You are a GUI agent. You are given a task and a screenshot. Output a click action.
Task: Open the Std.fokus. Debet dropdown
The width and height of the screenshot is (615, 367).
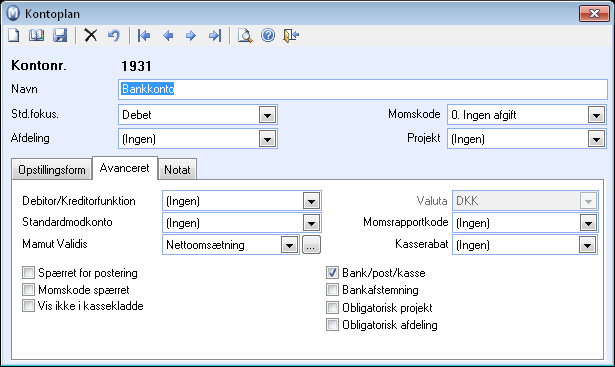267,115
